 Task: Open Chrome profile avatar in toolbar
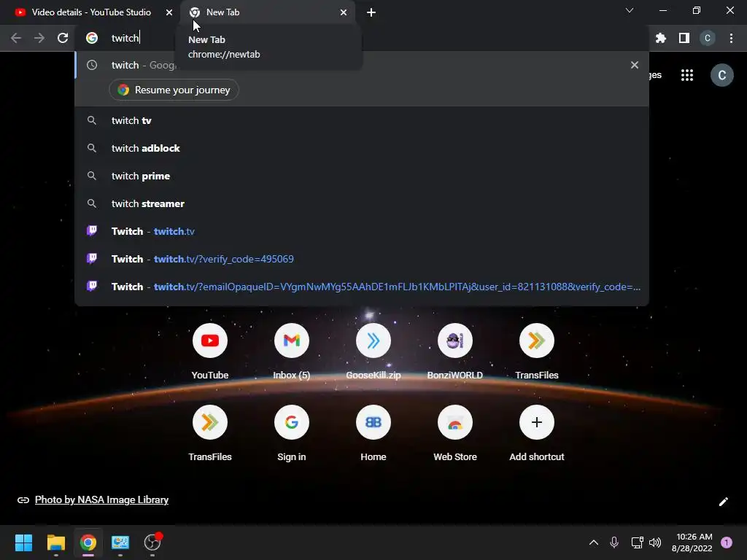click(x=708, y=38)
